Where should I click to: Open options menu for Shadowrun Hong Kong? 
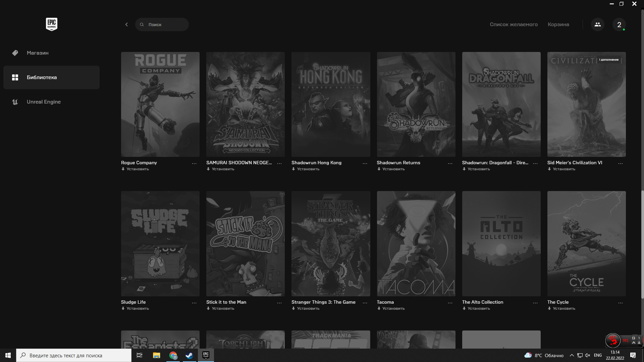click(365, 163)
